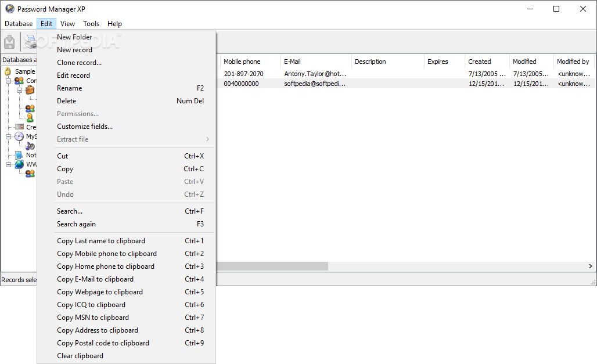The height and width of the screenshot is (364, 597).
Task: Click the single person folder icon
Action: (x=30, y=118)
